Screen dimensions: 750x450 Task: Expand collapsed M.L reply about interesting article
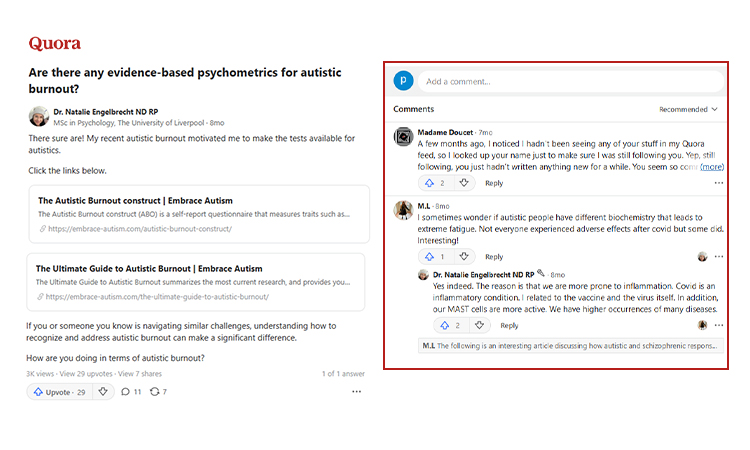[571, 346]
